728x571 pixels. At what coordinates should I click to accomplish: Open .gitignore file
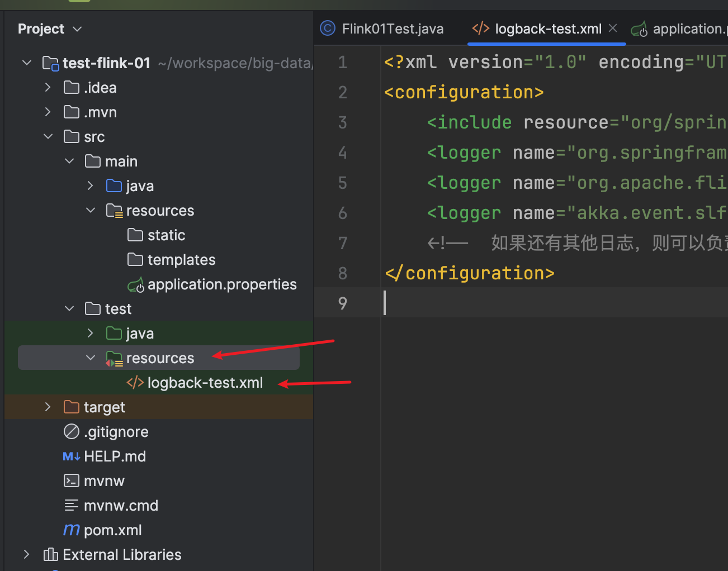(x=116, y=431)
